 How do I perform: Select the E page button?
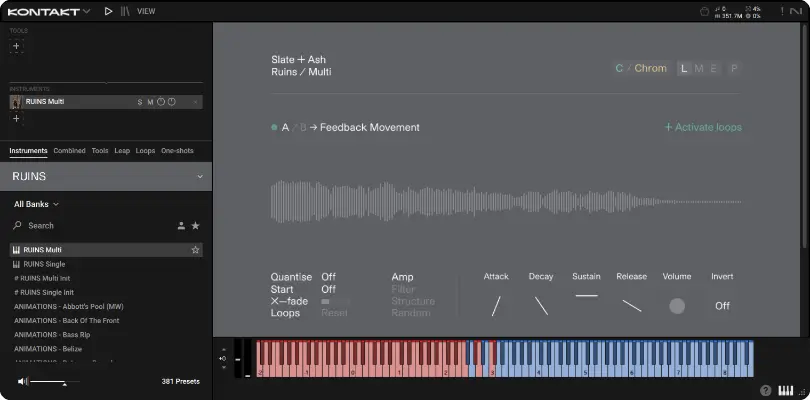tap(713, 68)
